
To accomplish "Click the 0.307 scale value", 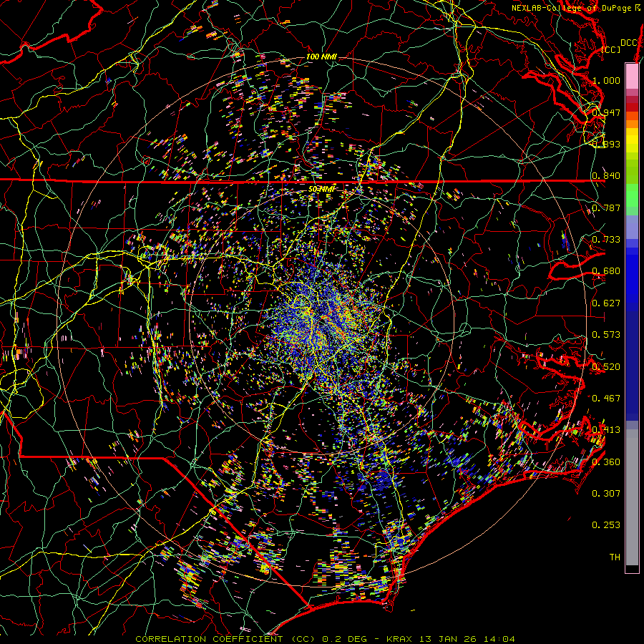I will (x=606, y=493).
